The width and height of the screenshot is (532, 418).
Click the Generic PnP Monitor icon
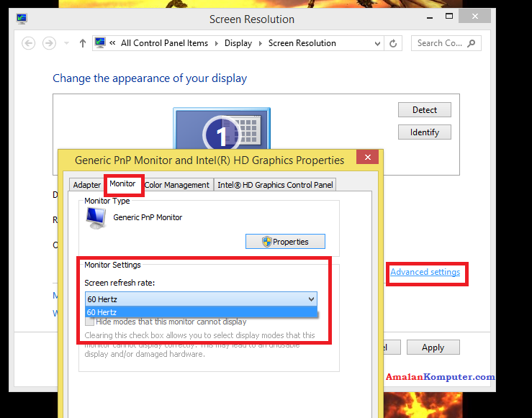(96, 218)
